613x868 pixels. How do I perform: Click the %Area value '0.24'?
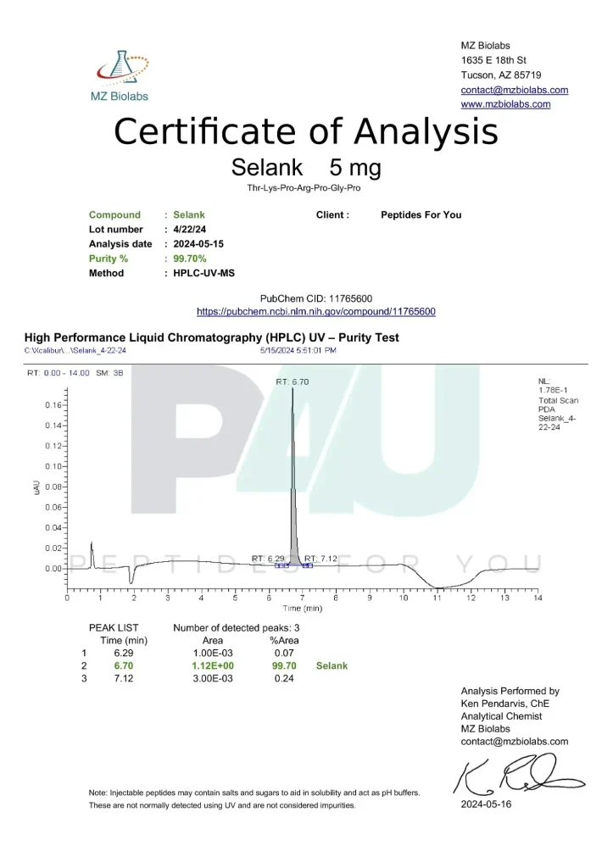point(284,679)
